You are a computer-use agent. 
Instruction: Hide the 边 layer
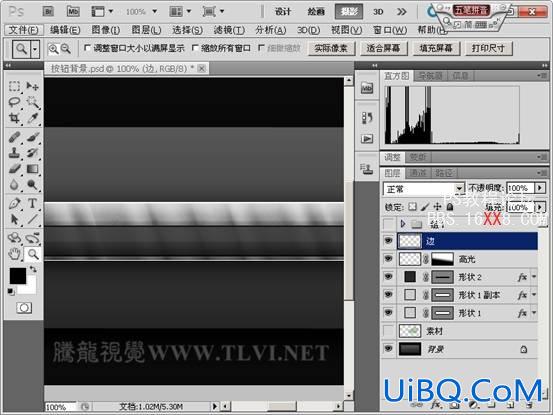[x=388, y=241]
